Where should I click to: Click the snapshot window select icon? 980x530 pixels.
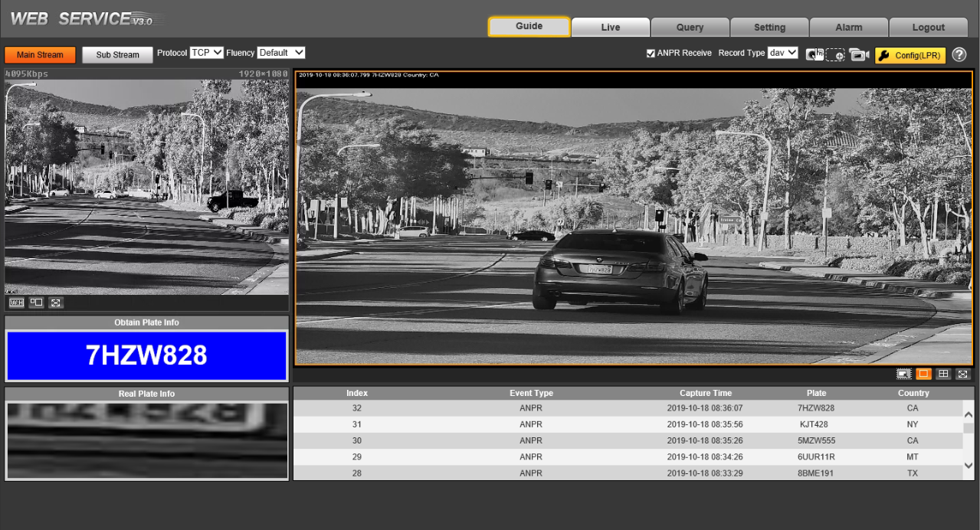point(904,374)
